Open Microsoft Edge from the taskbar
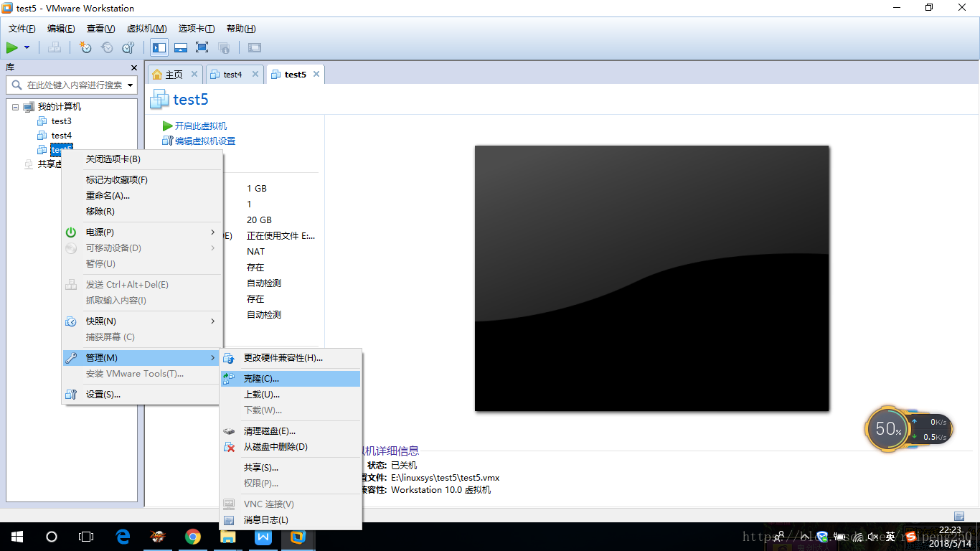 pos(123,537)
